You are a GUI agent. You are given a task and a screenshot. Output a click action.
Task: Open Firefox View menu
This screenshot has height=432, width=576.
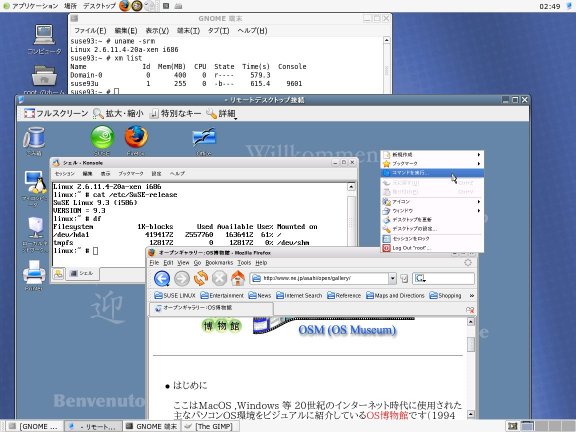[183, 263]
